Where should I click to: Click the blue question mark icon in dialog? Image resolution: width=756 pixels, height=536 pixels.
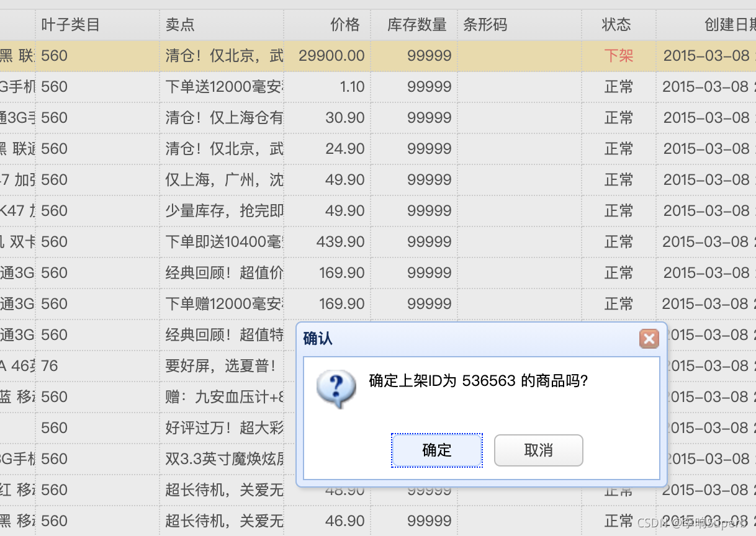click(336, 388)
